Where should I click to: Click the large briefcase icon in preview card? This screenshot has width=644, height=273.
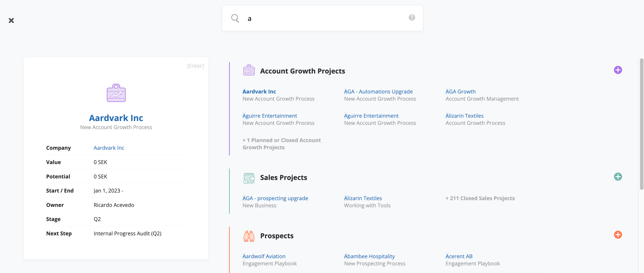click(116, 93)
